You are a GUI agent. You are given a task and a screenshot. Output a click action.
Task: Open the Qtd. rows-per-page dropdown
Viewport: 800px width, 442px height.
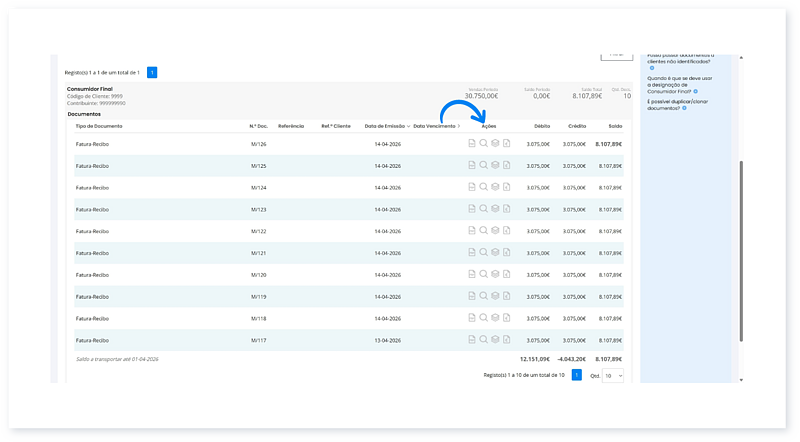pos(613,375)
